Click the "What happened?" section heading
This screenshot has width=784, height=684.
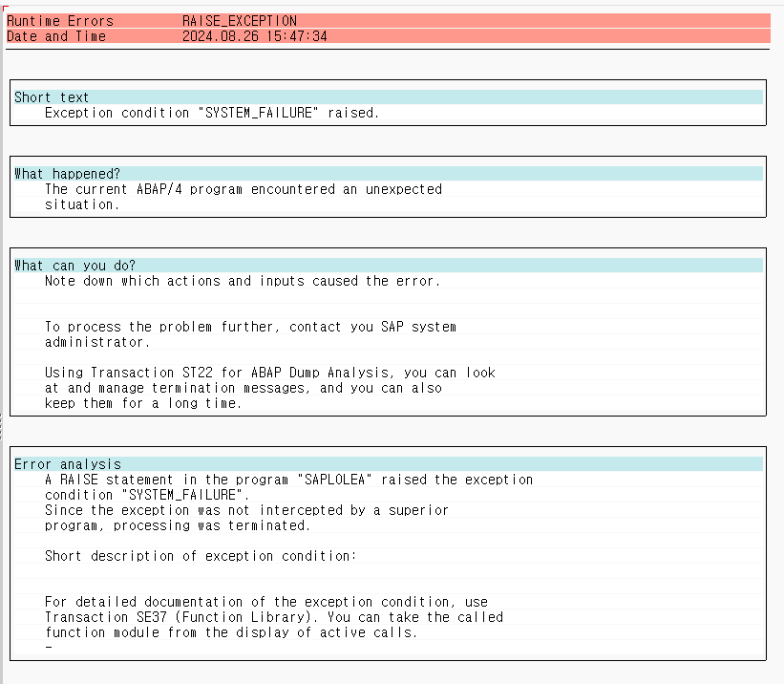(x=67, y=174)
